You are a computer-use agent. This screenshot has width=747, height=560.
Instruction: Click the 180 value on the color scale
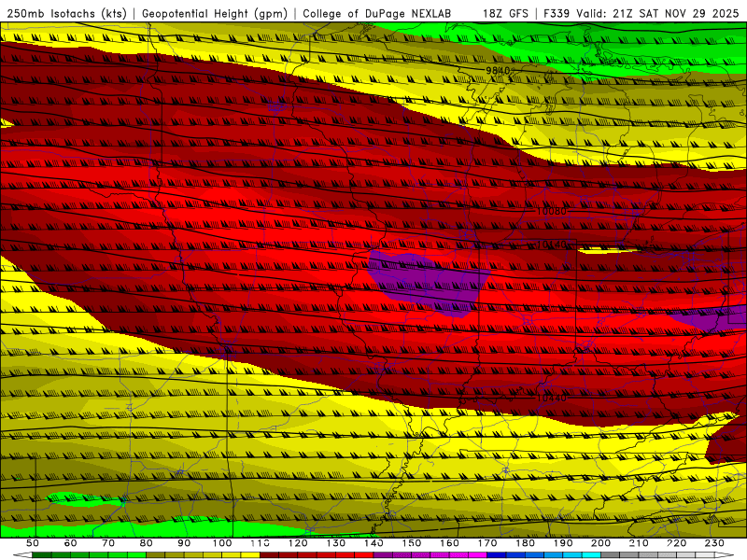click(x=526, y=543)
